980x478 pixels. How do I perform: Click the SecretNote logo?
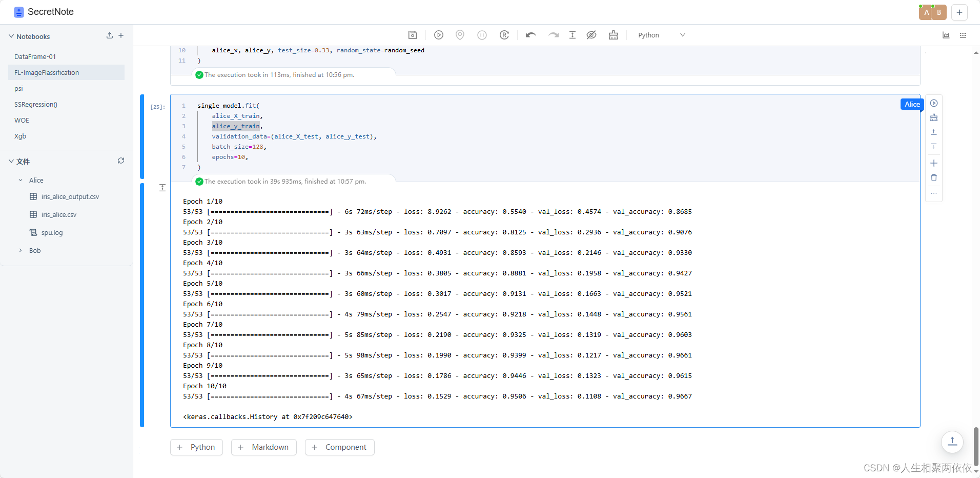[x=19, y=12]
